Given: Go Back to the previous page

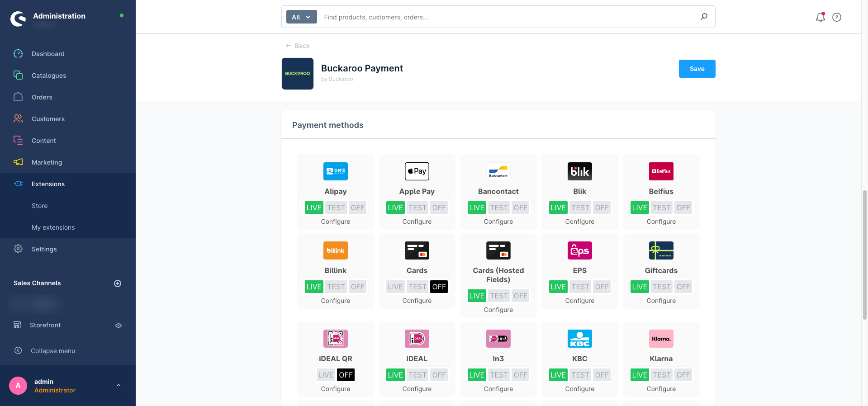Looking at the screenshot, I should point(298,46).
